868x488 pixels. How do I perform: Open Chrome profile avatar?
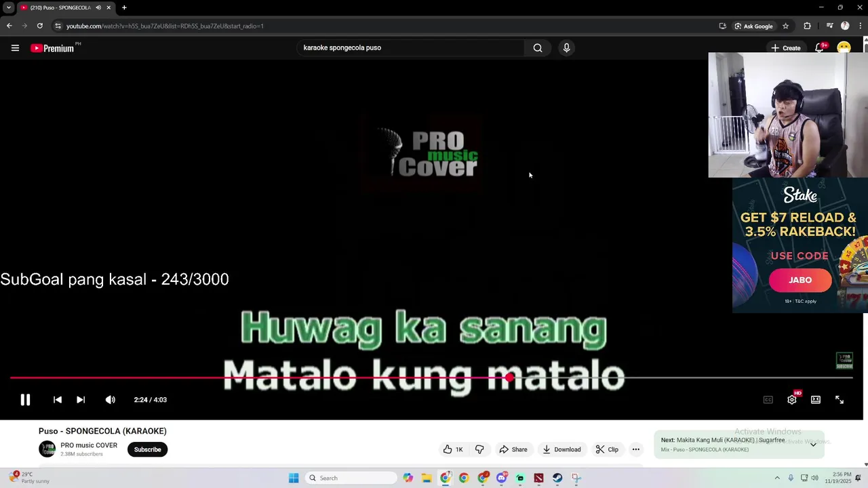tap(845, 26)
